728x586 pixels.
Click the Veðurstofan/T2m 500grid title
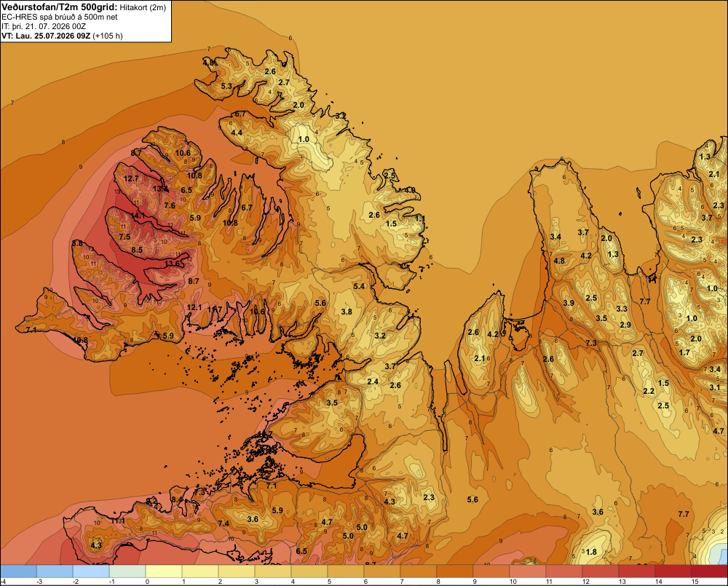[60, 7]
